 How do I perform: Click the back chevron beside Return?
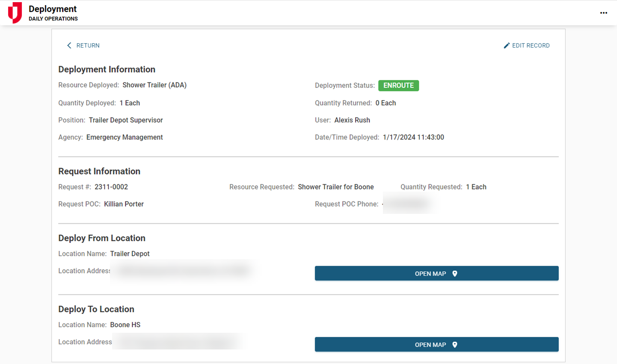pyautogui.click(x=69, y=45)
